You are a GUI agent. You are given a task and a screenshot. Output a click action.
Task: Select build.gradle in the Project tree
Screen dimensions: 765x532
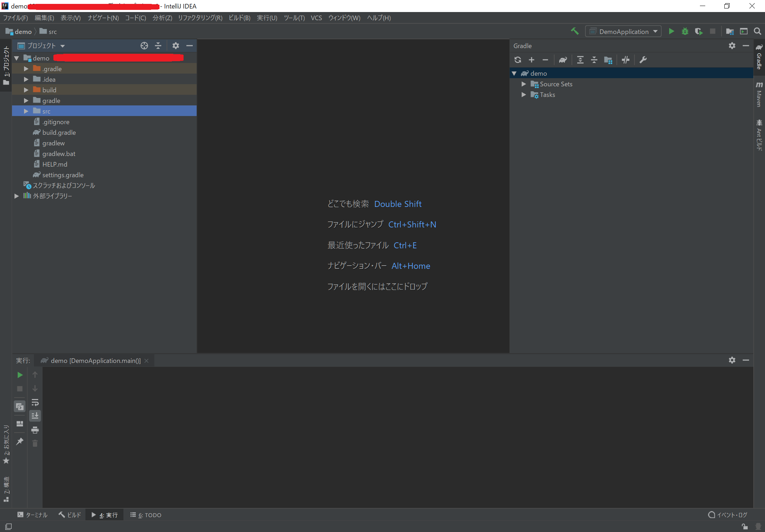coord(59,132)
